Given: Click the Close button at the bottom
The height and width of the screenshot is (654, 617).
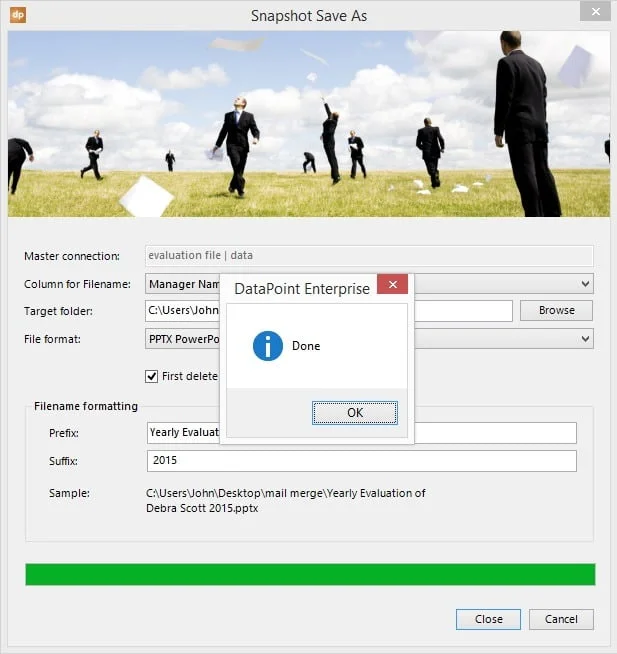Looking at the screenshot, I should [488, 619].
